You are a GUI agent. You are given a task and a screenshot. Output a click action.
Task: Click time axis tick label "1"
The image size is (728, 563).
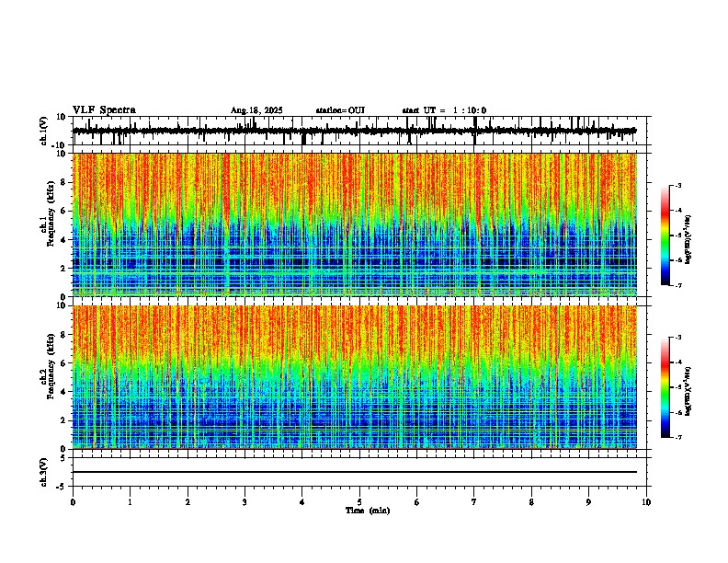tap(130, 502)
